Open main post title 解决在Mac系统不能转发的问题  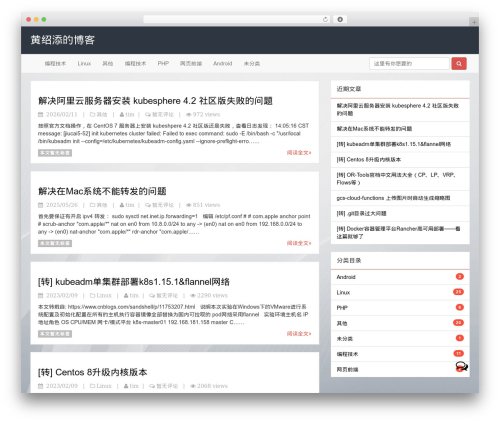pos(102,191)
